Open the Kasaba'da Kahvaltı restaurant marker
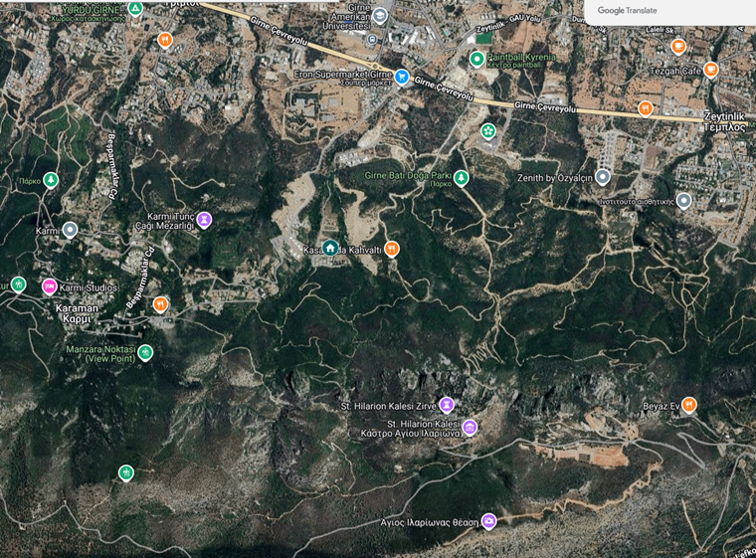756x558 pixels. tap(392, 249)
